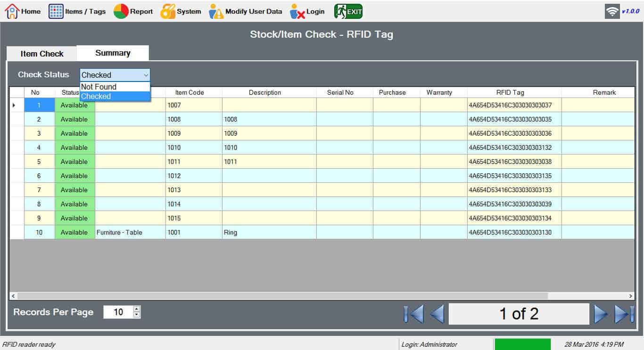Open Modify User Data icon
This screenshot has width=644, height=350.
click(216, 11)
